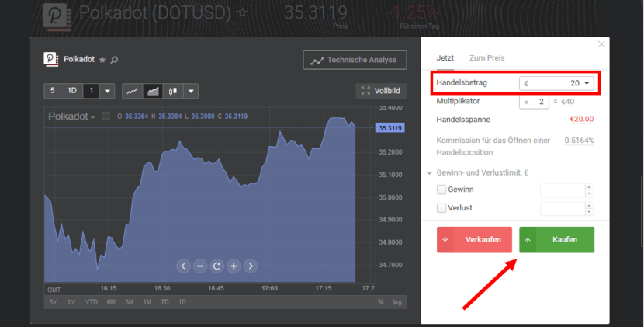
Task: Select the 1M time range
Action: click(x=147, y=302)
